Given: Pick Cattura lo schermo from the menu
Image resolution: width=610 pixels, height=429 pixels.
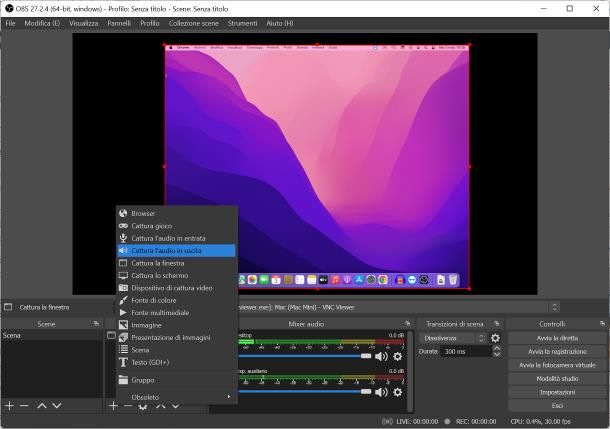Looking at the screenshot, I should click(177, 275).
